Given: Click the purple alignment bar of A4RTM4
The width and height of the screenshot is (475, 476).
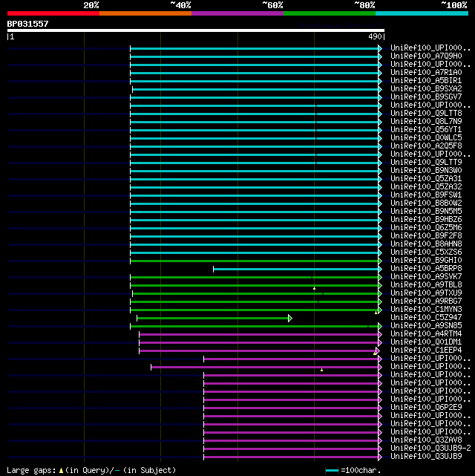Looking at the screenshot, I should click(259, 334).
